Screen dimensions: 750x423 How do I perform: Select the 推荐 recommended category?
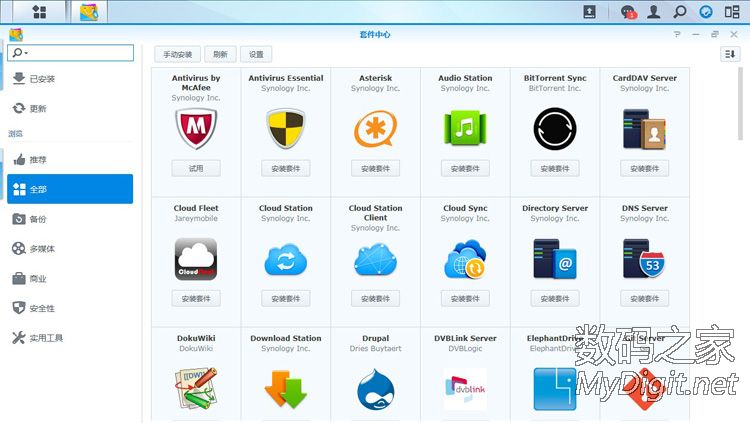click(x=70, y=160)
